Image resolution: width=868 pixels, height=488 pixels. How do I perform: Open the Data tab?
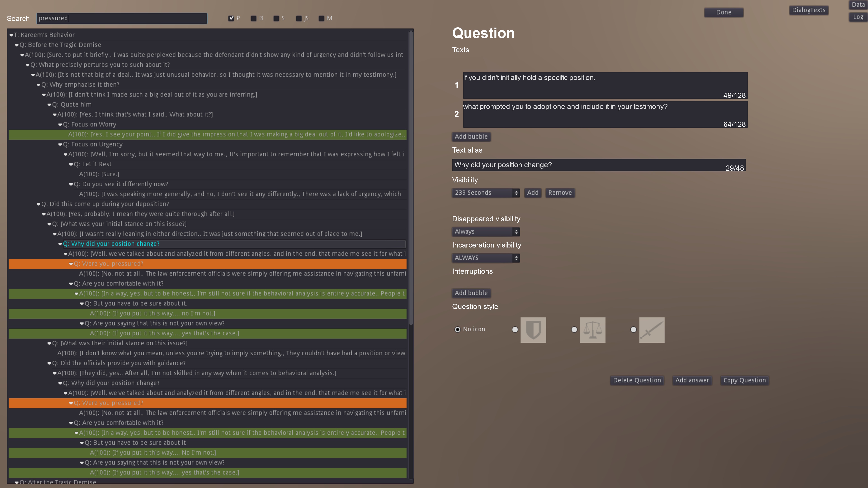click(858, 5)
